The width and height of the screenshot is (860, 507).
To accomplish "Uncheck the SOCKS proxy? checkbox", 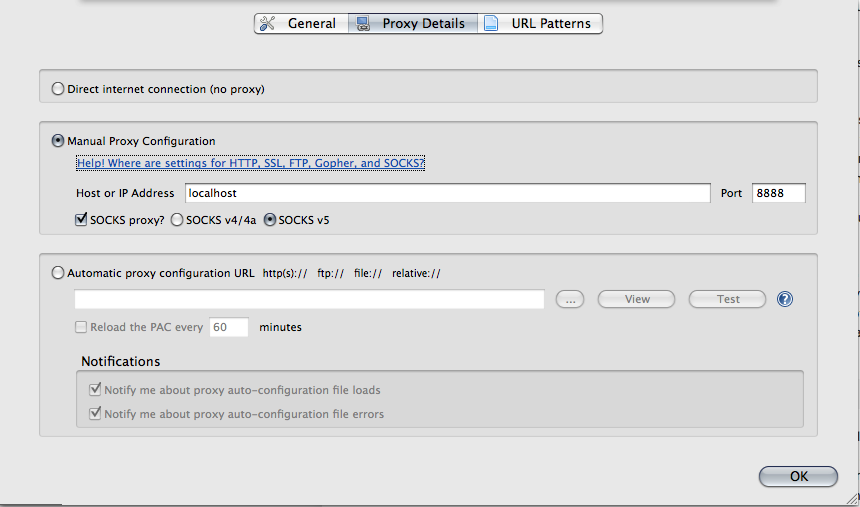I will coord(82,220).
